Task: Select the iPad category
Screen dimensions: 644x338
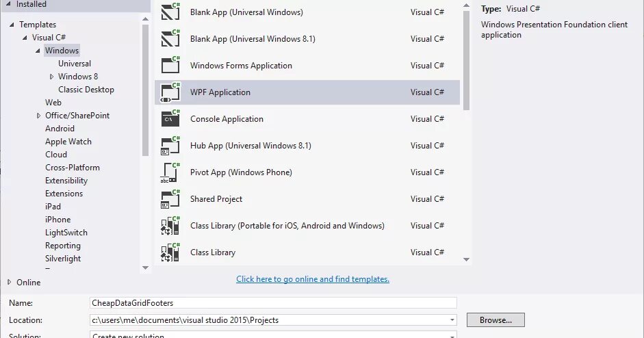Action: (53, 207)
